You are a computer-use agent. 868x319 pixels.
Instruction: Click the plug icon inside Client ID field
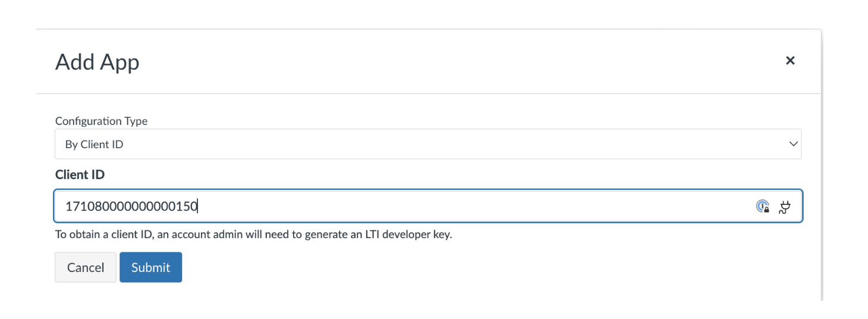(785, 207)
